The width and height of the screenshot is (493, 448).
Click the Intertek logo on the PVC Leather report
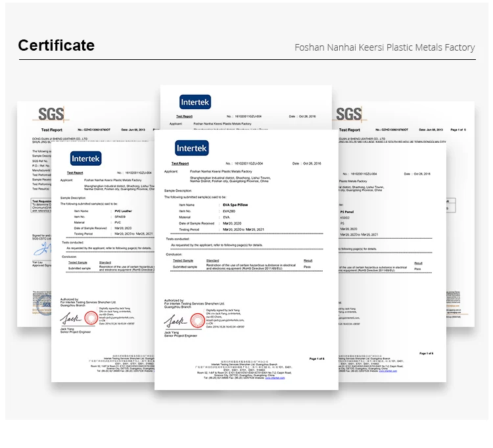point(86,159)
